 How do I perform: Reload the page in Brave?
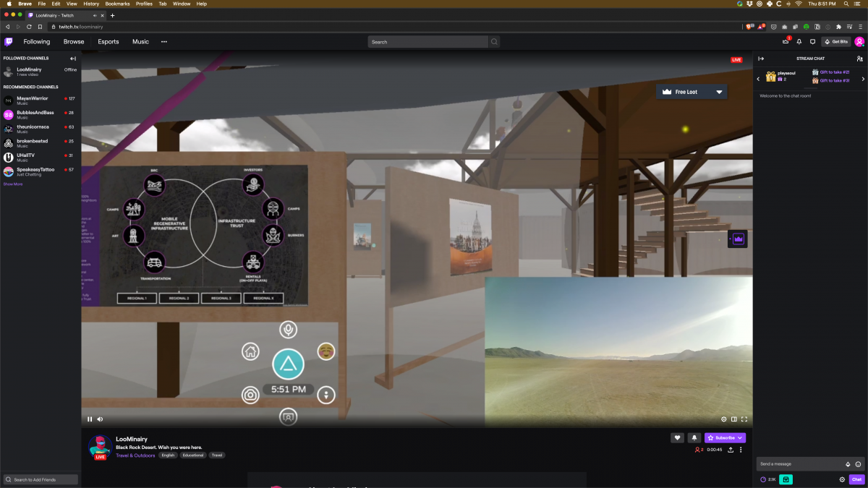click(29, 27)
